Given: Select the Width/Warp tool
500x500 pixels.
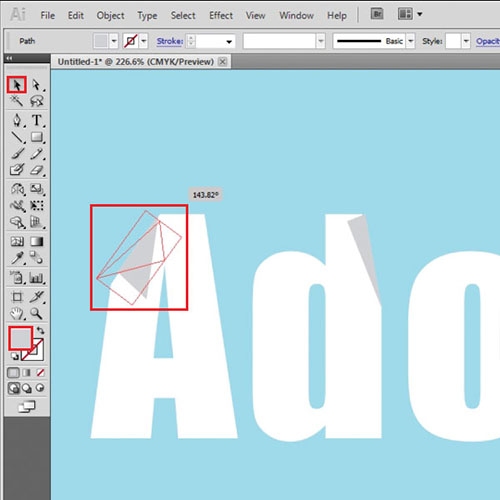Looking at the screenshot, I should pos(17,206).
